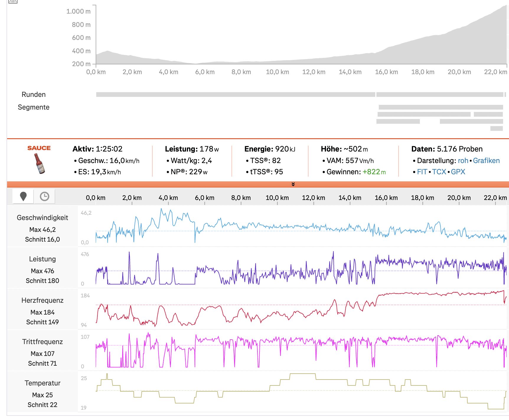This screenshot has height=420, width=509.
Task: Click Max 25 under Temperatur
Action: click(x=43, y=395)
